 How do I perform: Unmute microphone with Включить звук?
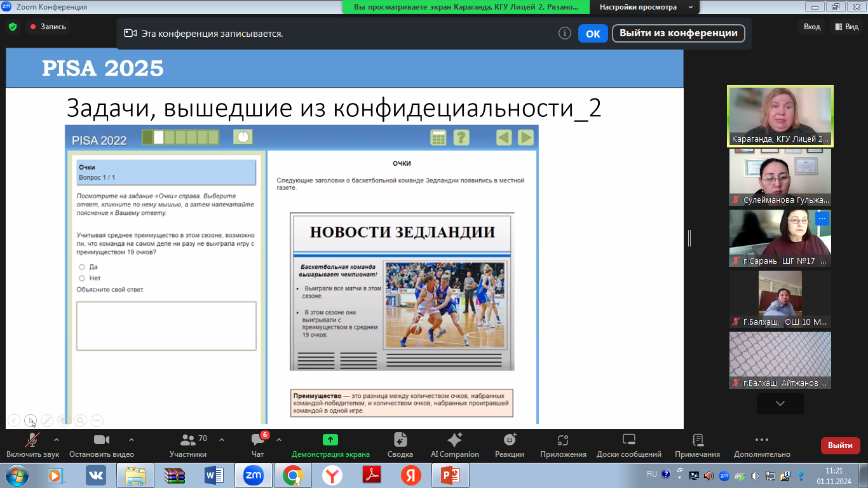click(x=32, y=440)
